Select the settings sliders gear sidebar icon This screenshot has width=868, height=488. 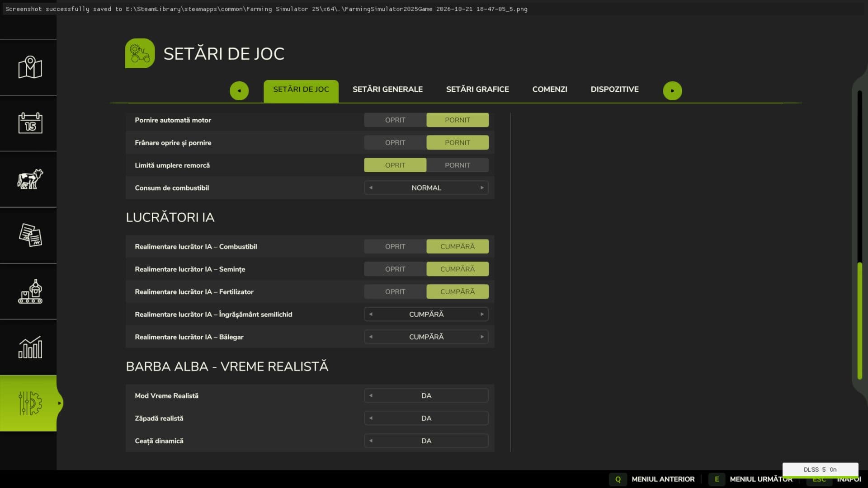pyautogui.click(x=30, y=403)
